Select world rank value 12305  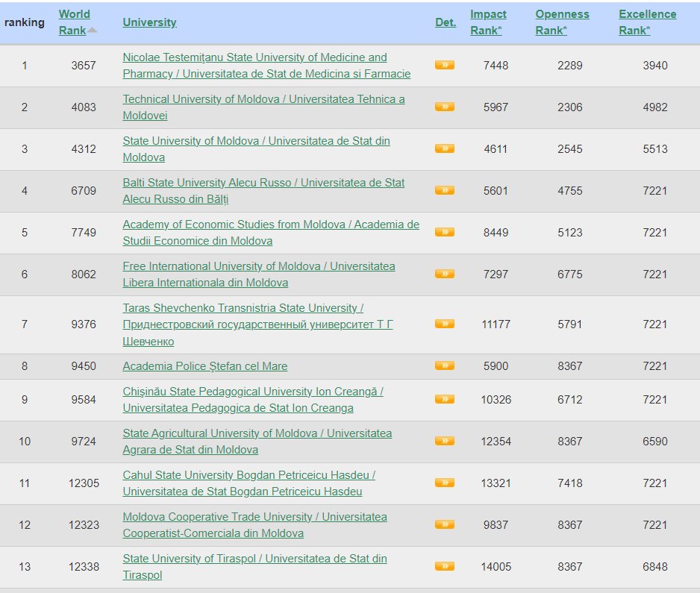[x=84, y=483]
